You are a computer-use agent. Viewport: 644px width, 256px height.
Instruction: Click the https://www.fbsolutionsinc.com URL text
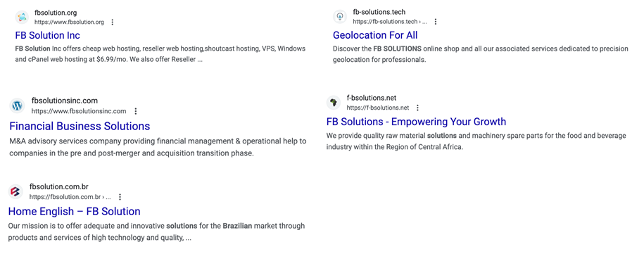tap(79, 111)
